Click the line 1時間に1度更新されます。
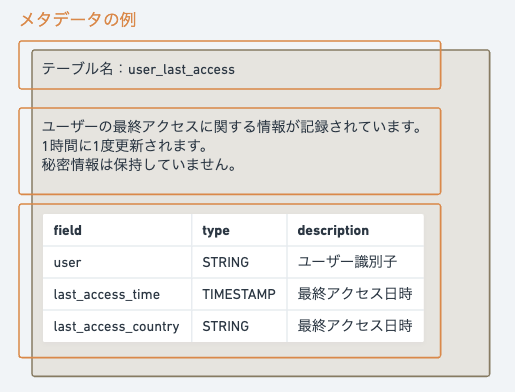Image resolution: width=515 pixels, height=392 pixels. click(125, 145)
